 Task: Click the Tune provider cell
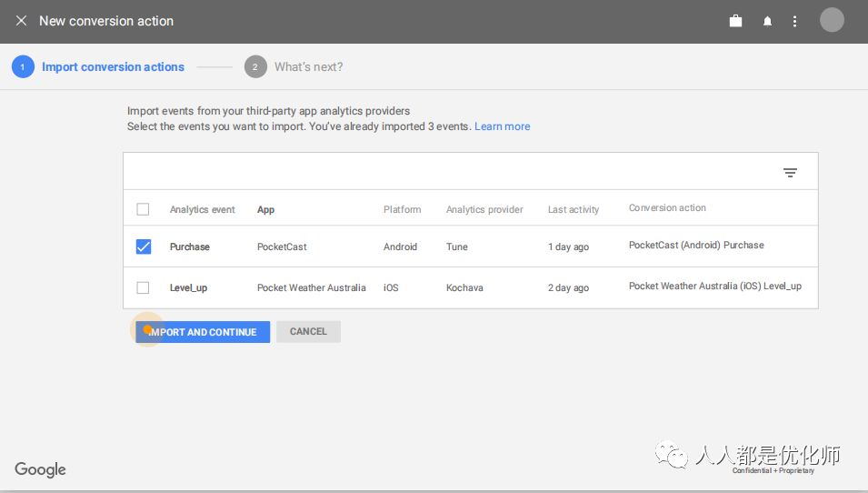click(x=456, y=246)
